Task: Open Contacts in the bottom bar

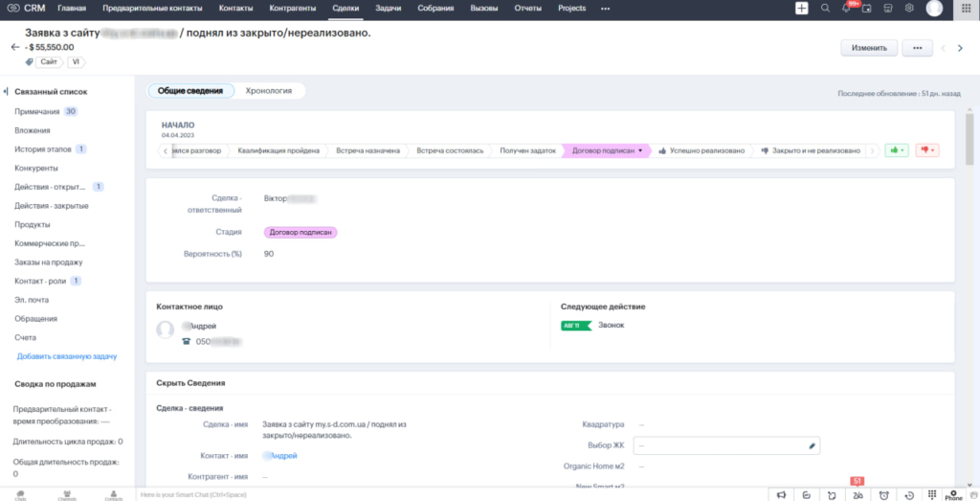Action: coord(113,495)
